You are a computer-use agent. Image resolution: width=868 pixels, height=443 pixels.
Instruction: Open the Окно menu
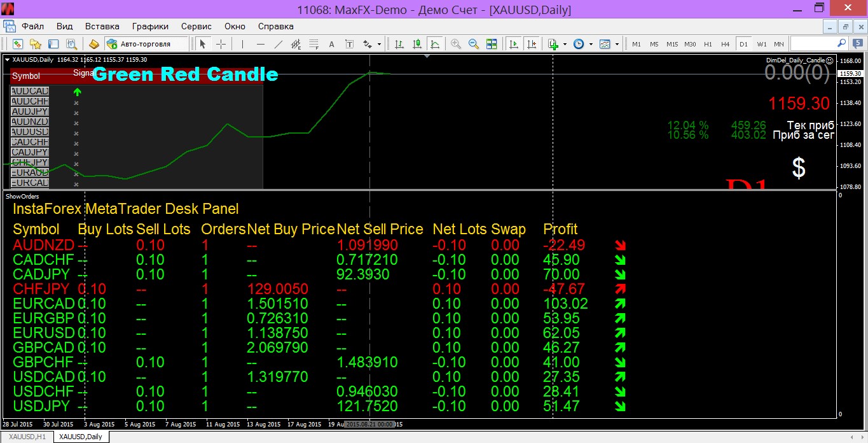(x=235, y=26)
